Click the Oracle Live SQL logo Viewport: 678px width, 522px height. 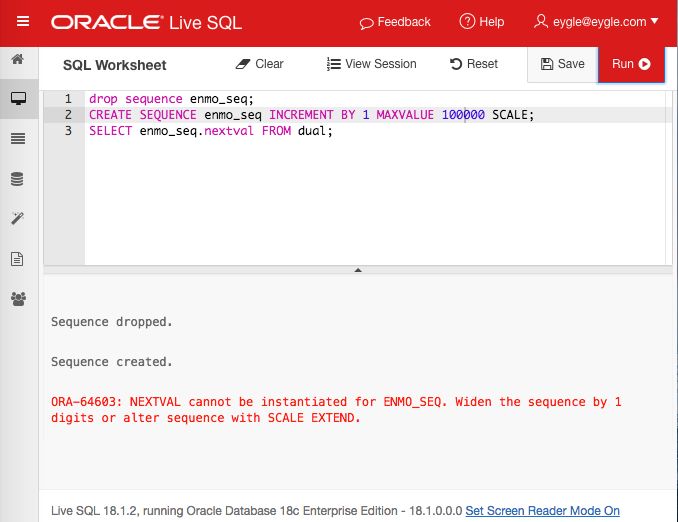pos(146,21)
